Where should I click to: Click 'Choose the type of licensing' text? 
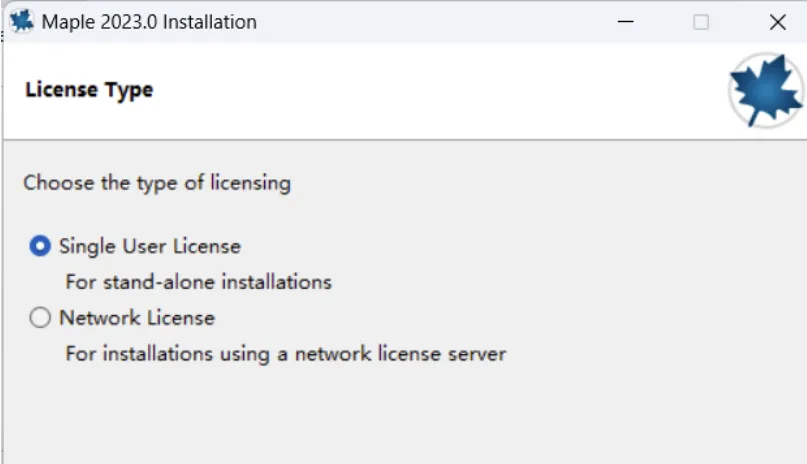pyautogui.click(x=157, y=183)
